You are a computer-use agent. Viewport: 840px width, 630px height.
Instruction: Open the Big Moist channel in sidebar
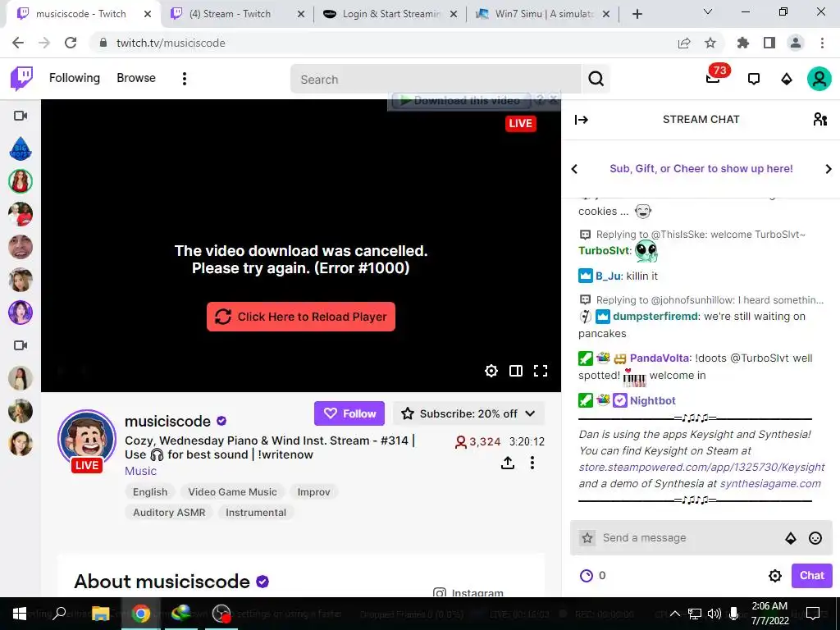click(x=21, y=148)
